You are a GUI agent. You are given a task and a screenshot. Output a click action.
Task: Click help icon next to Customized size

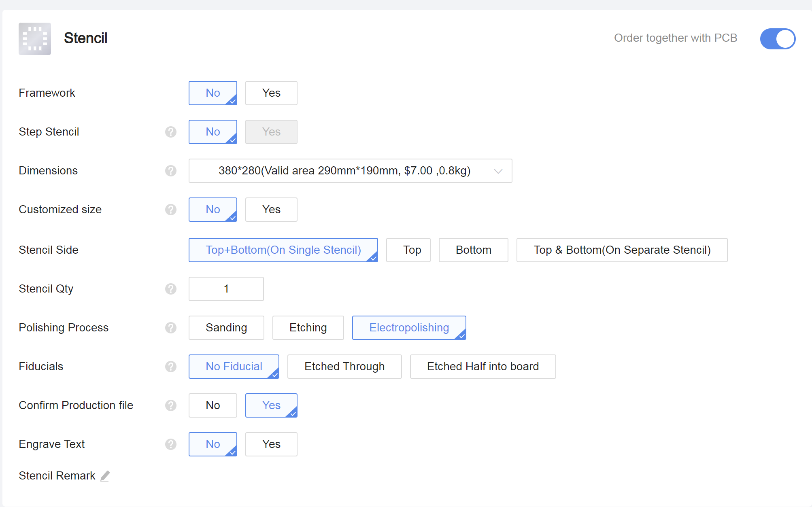point(171,210)
